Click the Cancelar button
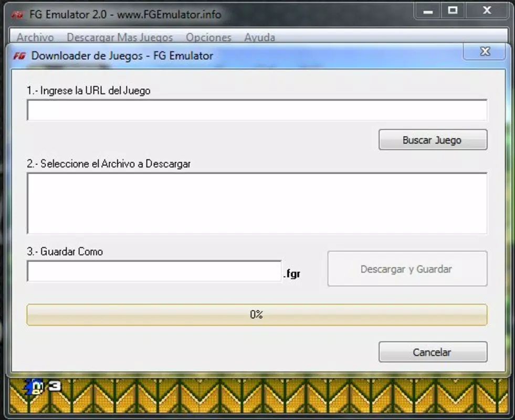 click(433, 352)
